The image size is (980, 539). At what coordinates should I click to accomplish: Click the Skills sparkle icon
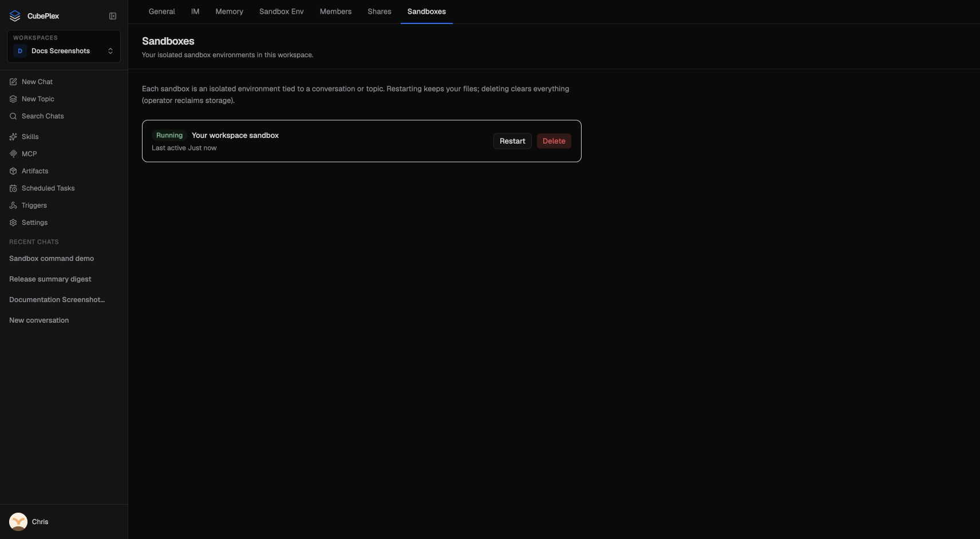(x=13, y=137)
